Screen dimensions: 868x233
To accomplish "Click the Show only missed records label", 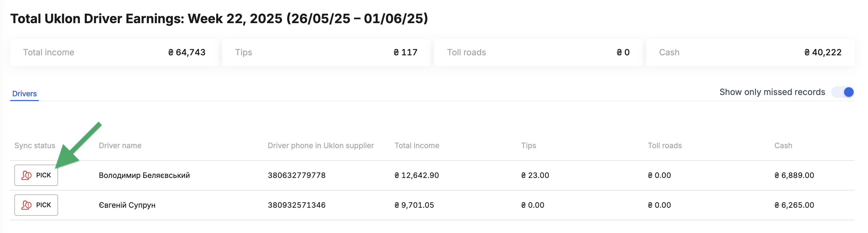I will pyautogui.click(x=772, y=92).
